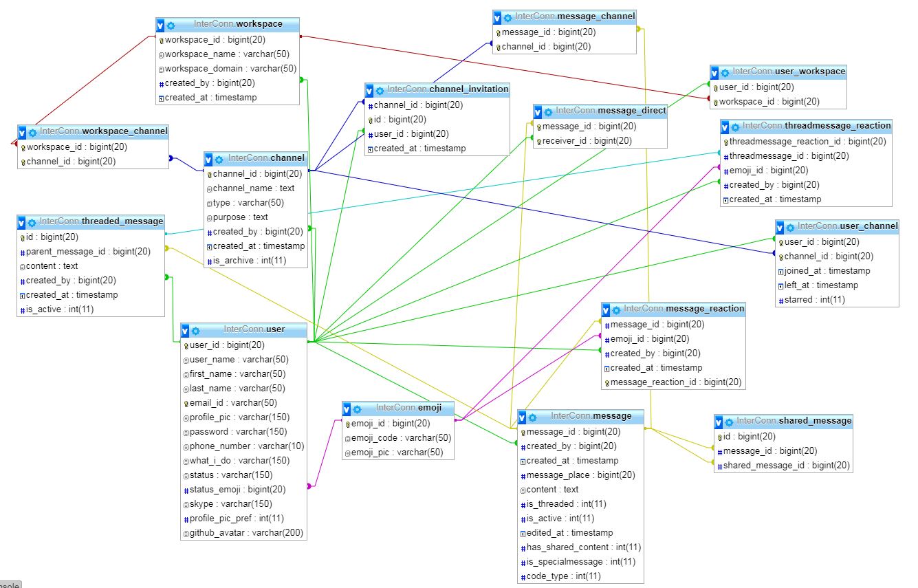Select the threadmessage_reaction_id : bigint(20) column
918x588 pixels.
coord(807,142)
